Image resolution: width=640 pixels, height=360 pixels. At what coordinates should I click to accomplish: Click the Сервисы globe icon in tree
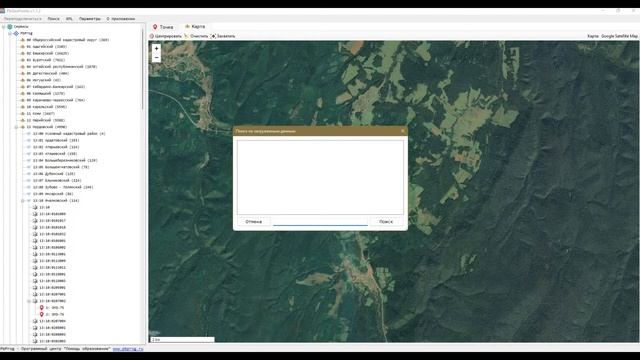10,27
